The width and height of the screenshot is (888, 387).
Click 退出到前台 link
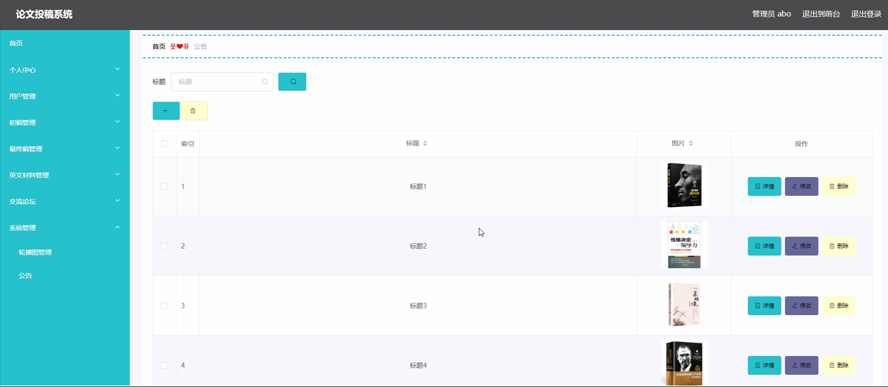click(x=821, y=14)
